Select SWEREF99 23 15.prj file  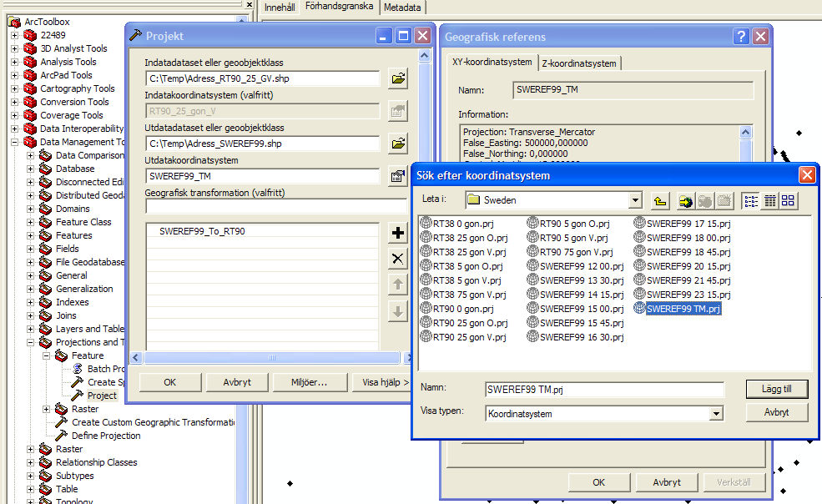[683, 295]
